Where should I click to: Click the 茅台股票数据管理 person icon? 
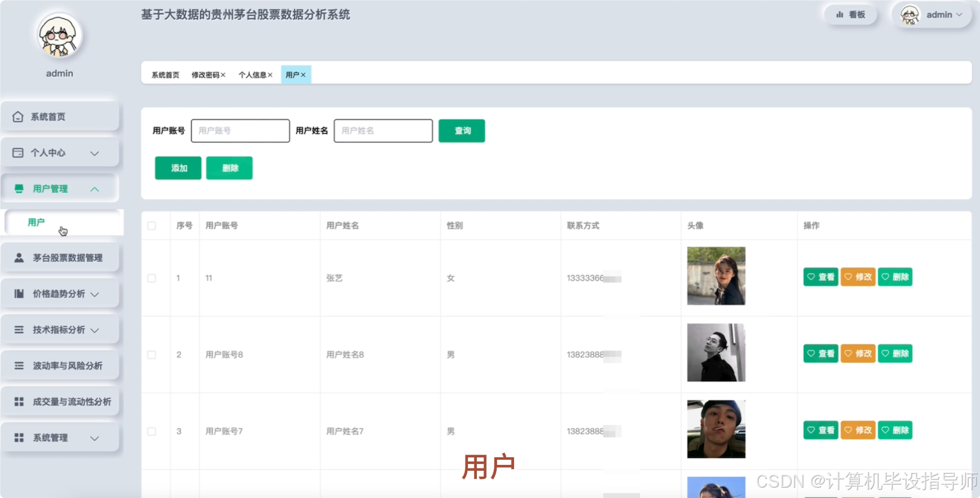click(18, 257)
